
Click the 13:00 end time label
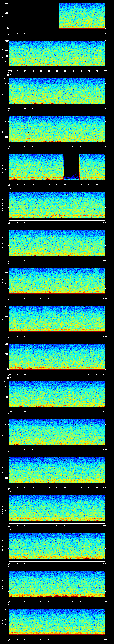105,336
